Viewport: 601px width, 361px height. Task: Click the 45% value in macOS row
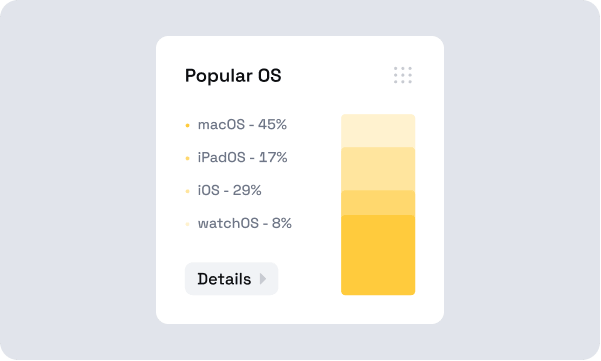pos(272,125)
